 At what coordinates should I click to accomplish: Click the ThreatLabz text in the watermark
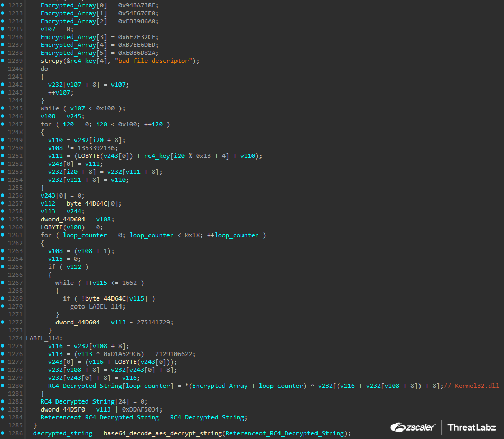pos(472,427)
